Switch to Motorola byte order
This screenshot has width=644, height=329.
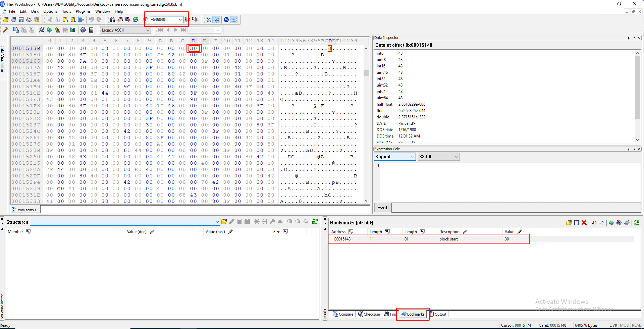click(x=226, y=19)
